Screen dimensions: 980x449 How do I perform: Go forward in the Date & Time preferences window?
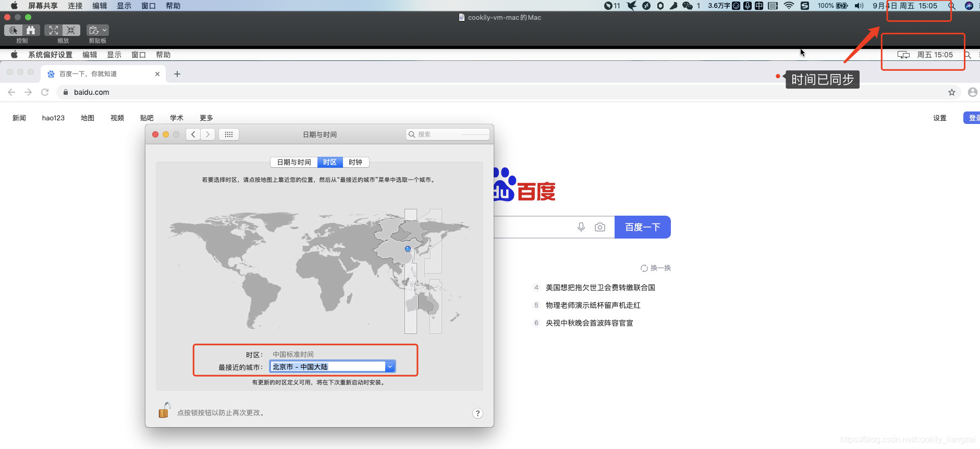(208, 134)
